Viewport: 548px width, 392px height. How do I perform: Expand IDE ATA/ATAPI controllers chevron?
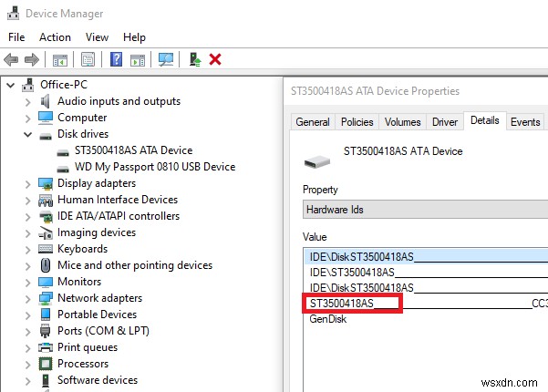pyautogui.click(x=27, y=217)
